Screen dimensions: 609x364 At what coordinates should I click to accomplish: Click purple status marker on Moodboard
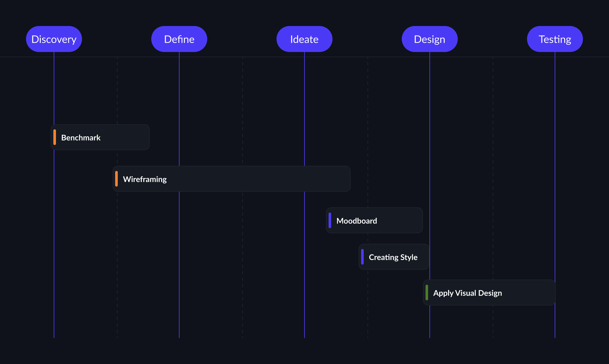[x=330, y=220]
